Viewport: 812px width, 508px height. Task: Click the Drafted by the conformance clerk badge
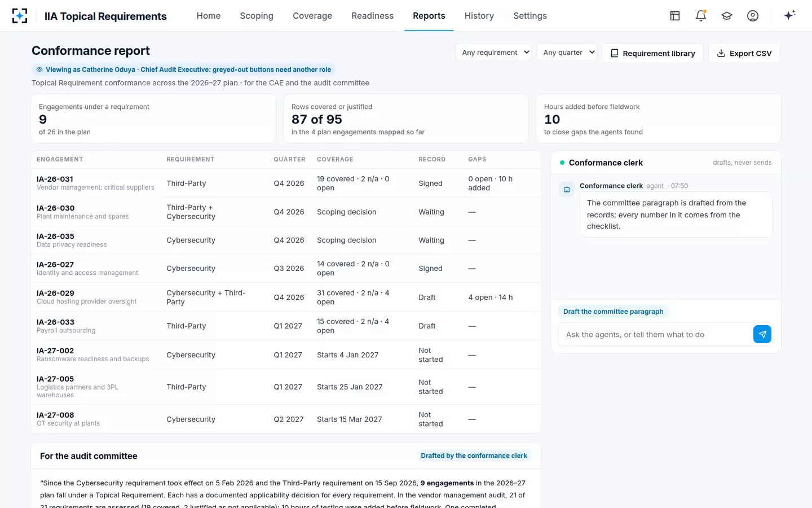(474, 456)
